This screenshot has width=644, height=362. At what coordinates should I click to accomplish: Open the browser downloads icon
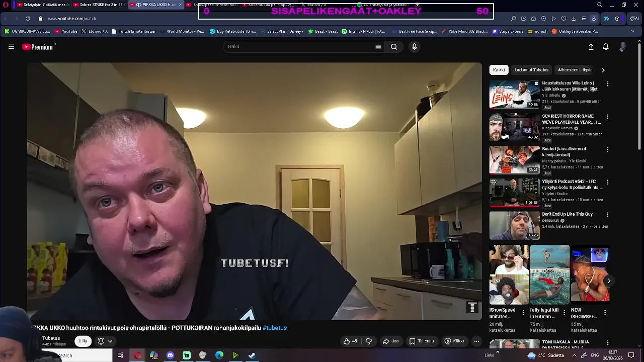tap(574, 19)
